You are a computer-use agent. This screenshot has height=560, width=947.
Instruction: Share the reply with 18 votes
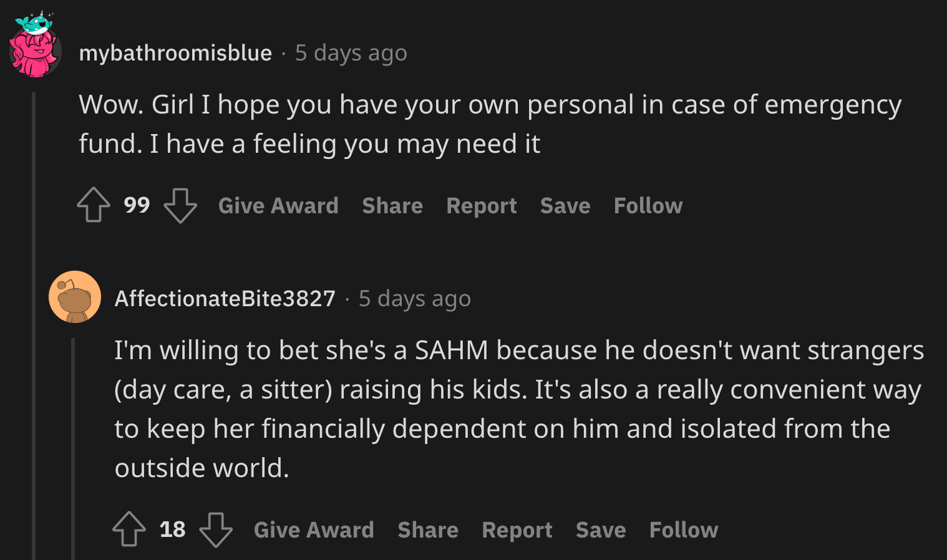point(428,530)
